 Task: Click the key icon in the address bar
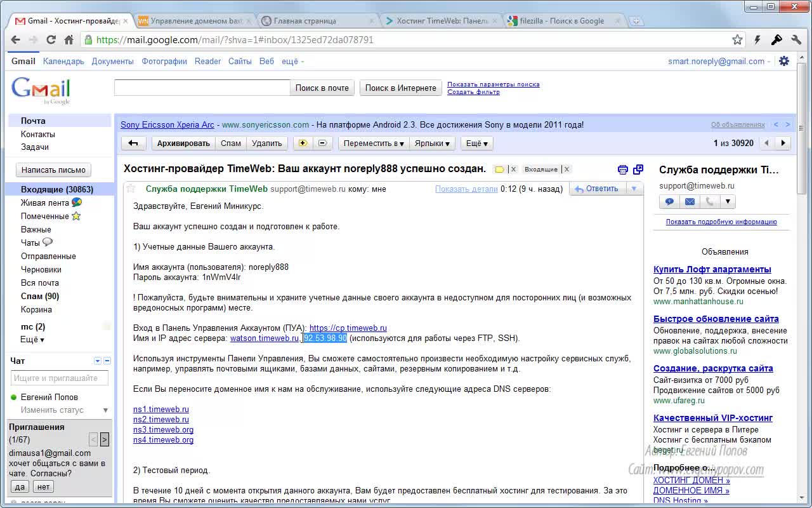pyautogui.click(x=776, y=39)
